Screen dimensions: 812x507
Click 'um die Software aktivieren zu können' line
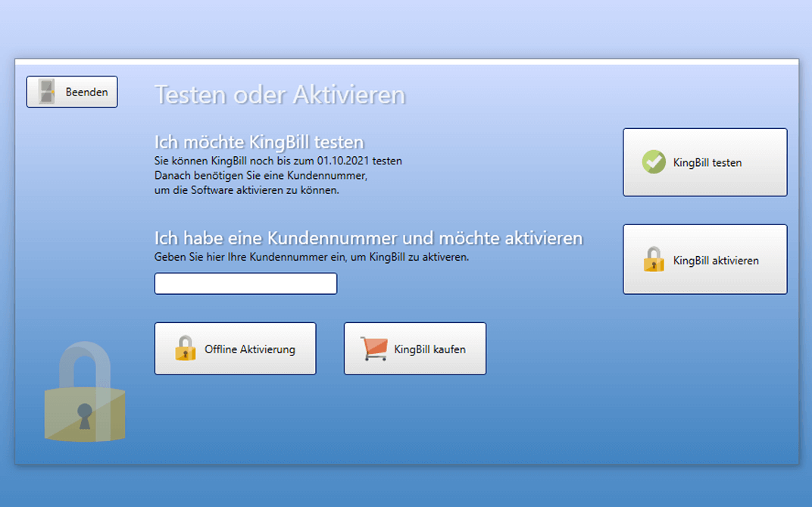point(246,190)
